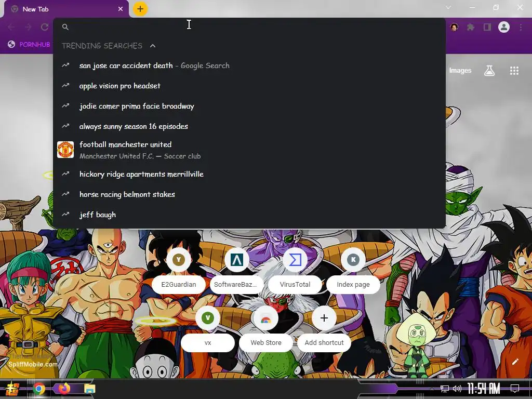Viewport: 532px width, 399px height.
Task: Select 'always sunny season 16 episodes' suggestion
Action: tap(249, 126)
